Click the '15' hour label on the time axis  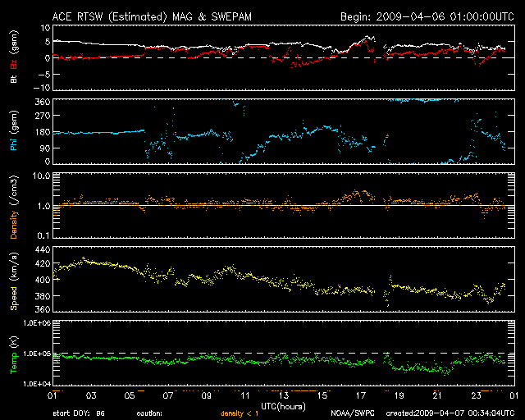tap(322, 396)
